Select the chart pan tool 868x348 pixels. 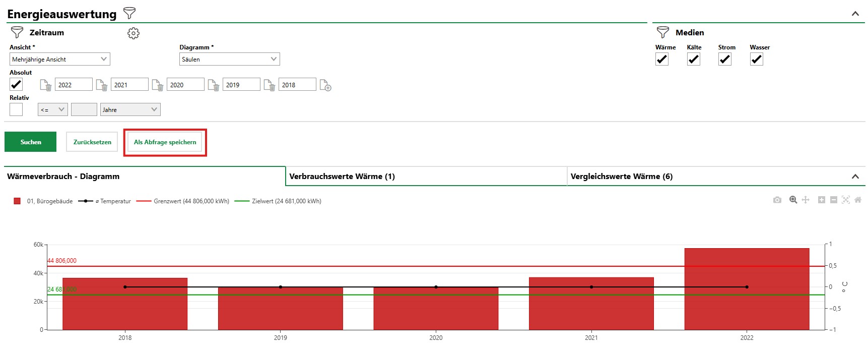pos(806,200)
